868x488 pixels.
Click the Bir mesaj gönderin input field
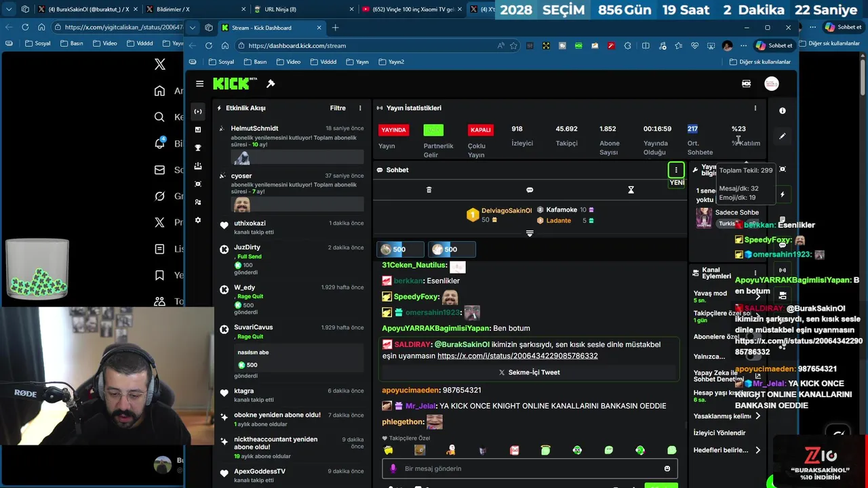pyautogui.click(x=530, y=468)
